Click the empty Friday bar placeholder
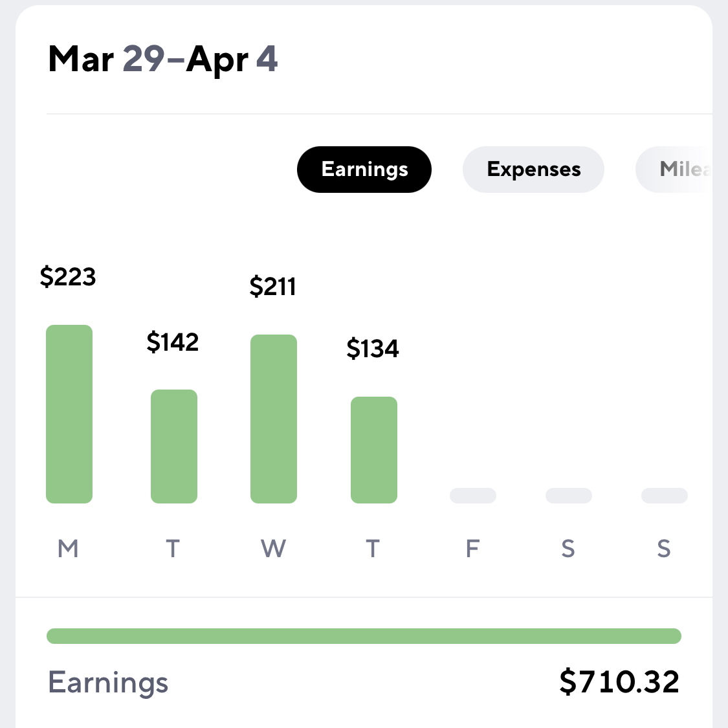Viewport: 728px width, 728px height. [473, 496]
